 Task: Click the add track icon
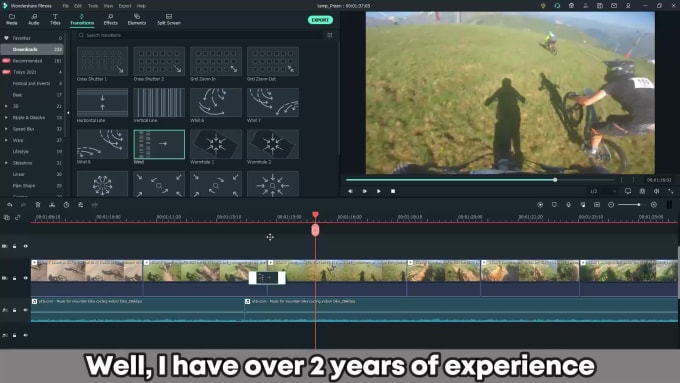pyautogui.click(x=7, y=217)
